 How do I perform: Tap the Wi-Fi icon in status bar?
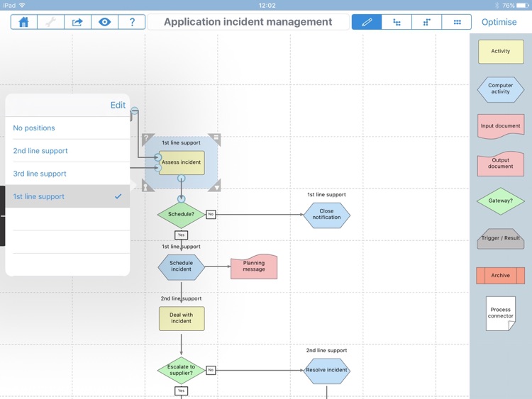pyautogui.click(x=23, y=5)
